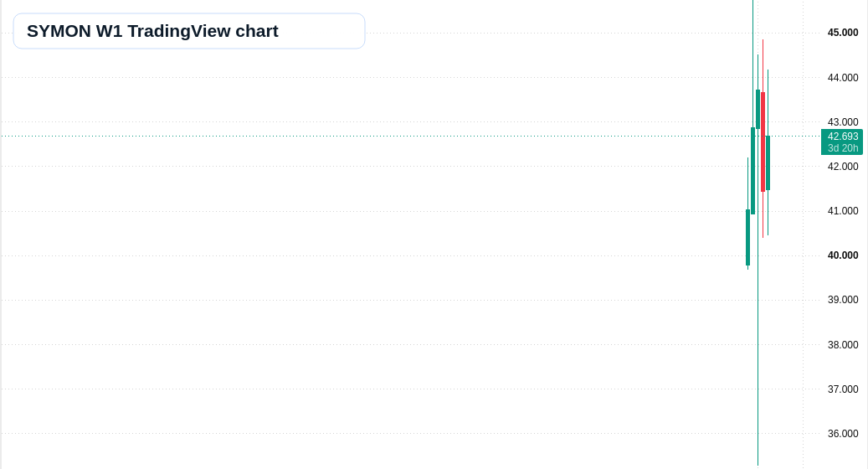Select the 37.000 price axis label

pos(843,389)
